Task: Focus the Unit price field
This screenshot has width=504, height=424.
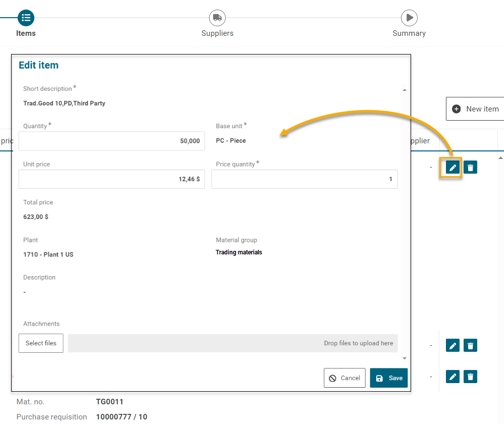Action: pos(112,179)
